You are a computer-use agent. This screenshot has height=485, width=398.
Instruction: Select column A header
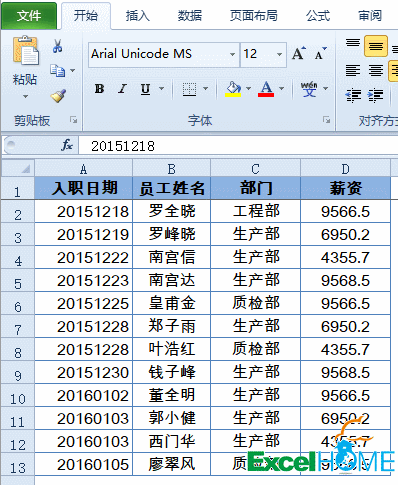(x=83, y=169)
